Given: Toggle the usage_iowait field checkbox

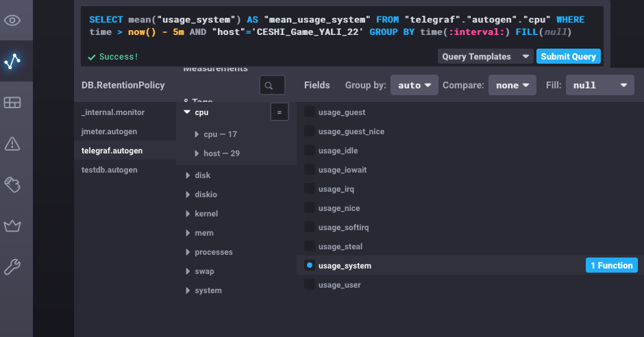Looking at the screenshot, I should pyautogui.click(x=309, y=169).
